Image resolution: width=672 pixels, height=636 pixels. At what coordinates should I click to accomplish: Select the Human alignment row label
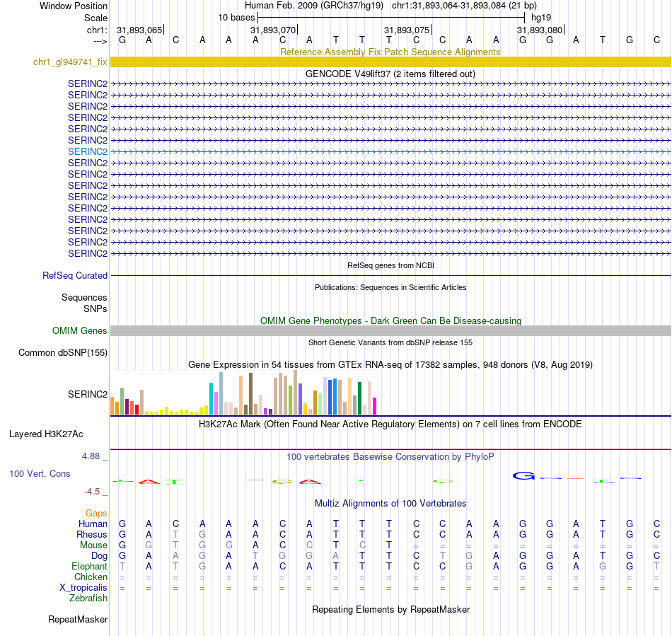click(93, 524)
